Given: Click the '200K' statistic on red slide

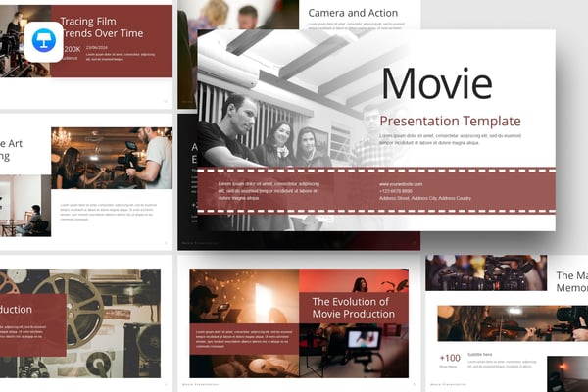Looking at the screenshot, I should point(72,49).
